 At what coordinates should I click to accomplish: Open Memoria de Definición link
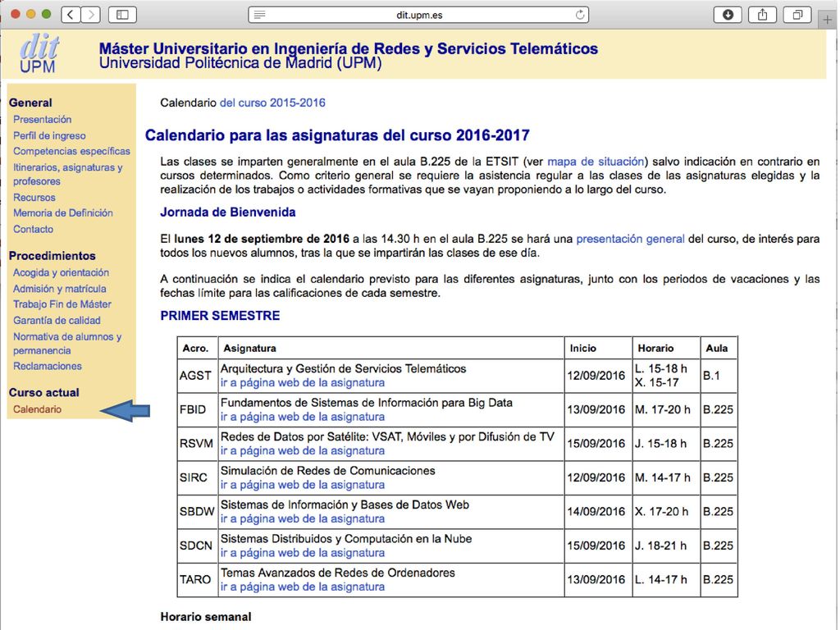(x=63, y=212)
